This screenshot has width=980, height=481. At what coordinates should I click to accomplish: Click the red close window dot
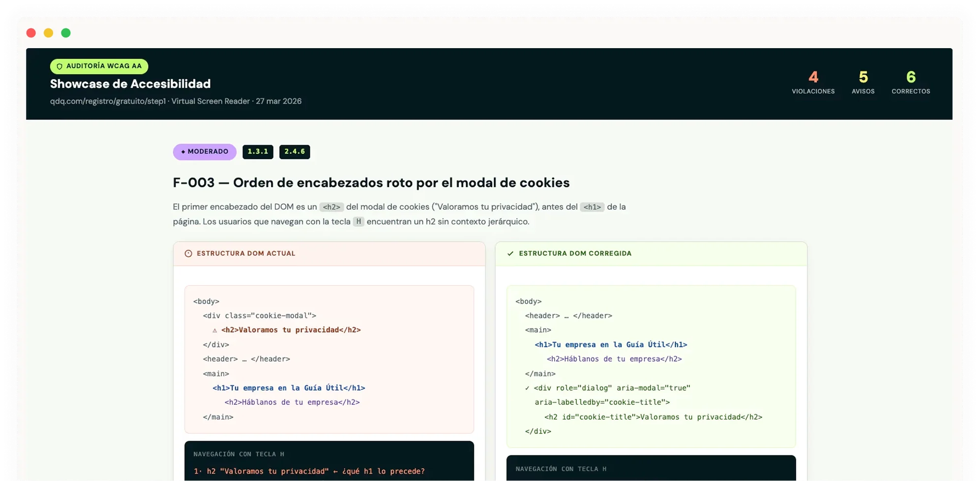[31, 33]
